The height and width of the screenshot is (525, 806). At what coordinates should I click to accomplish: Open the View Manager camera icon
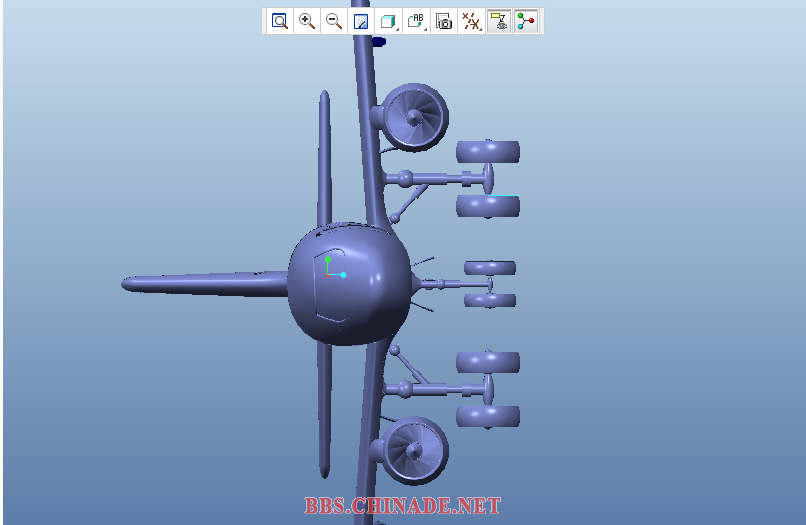pos(444,22)
